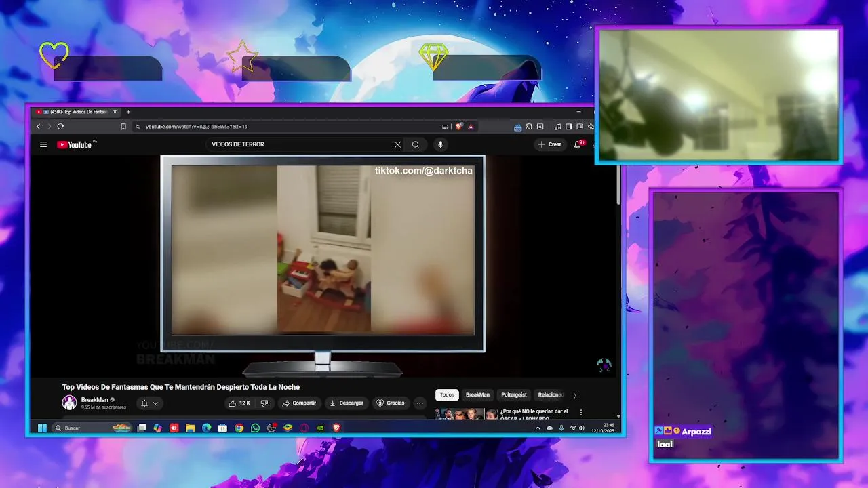868x488 pixels.
Task: Open the BreakMan channel avatar
Action: (x=69, y=403)
